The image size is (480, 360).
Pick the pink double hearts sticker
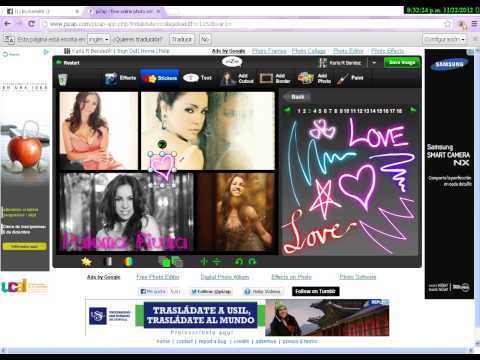322,129
